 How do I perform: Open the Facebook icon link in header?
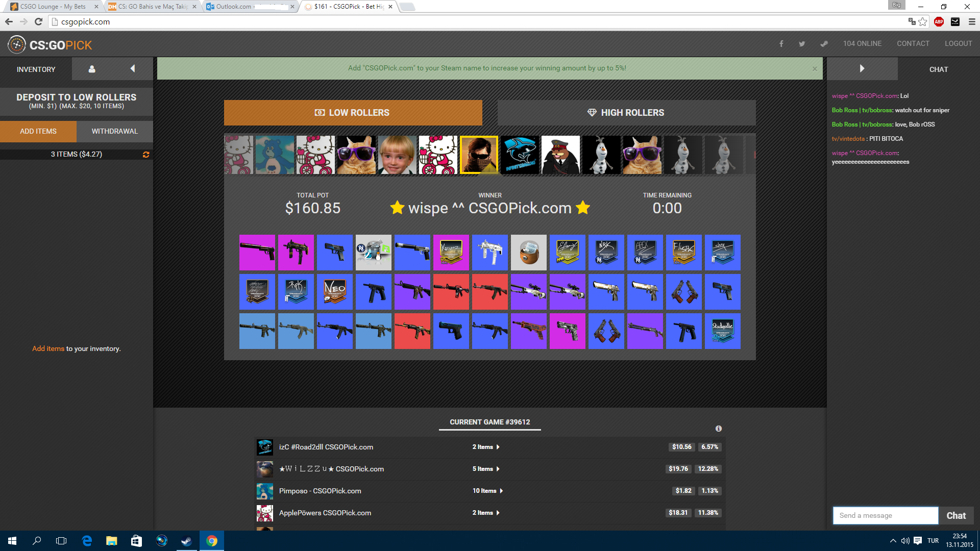click(x=781, y=44)
